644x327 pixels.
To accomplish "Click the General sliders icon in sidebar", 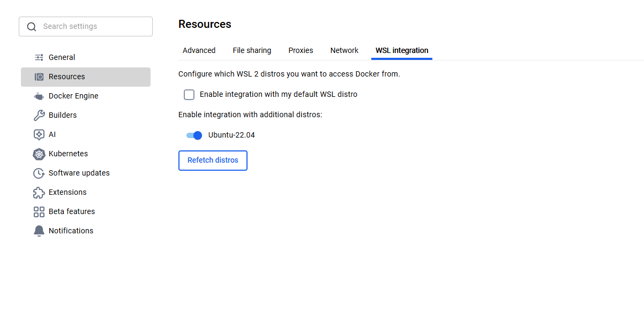I will point(39,57).
